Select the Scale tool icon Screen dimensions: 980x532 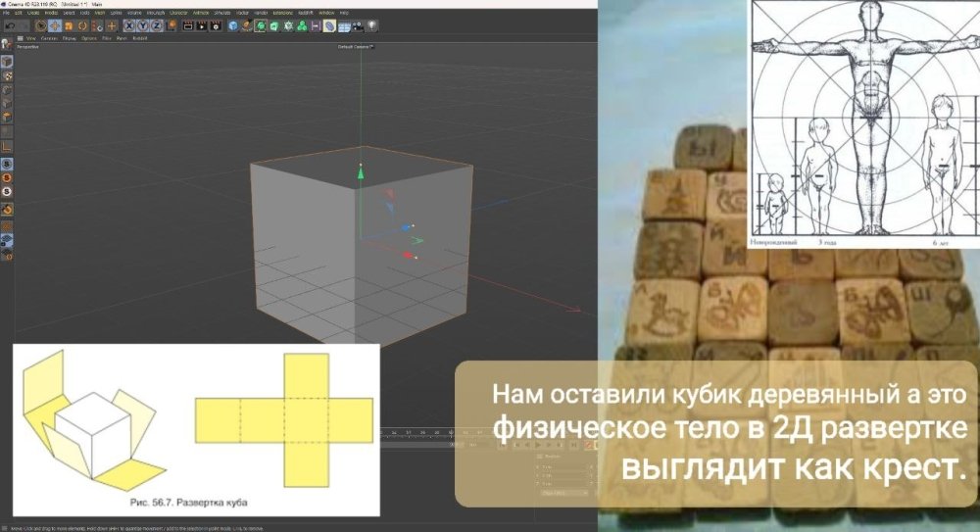click(69, 26)
